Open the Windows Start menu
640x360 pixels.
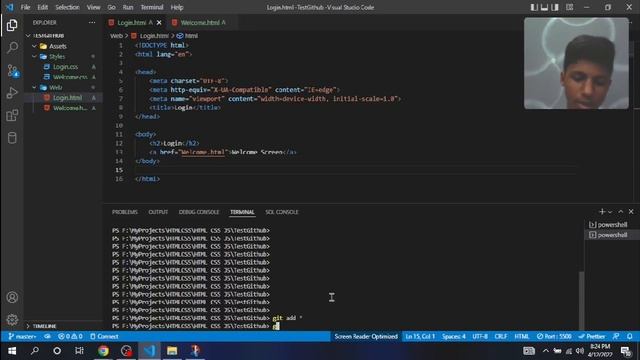[12, 351]
